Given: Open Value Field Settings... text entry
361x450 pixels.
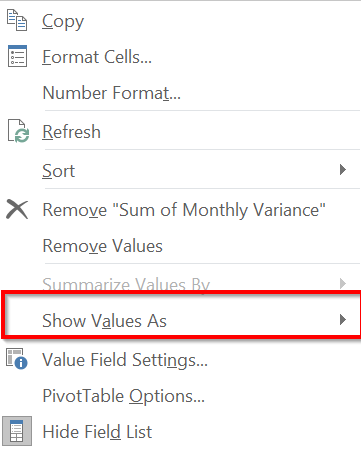Looking at the screenshot, I should coord(125,361).
